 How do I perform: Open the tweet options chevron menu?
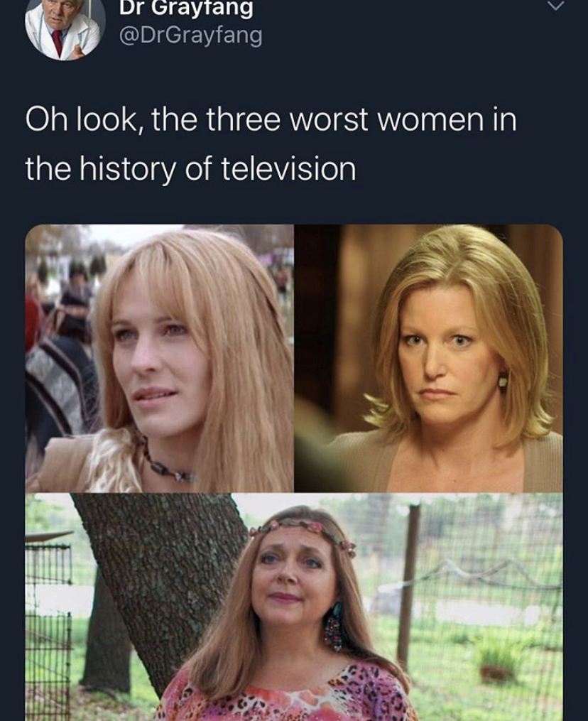555,6
